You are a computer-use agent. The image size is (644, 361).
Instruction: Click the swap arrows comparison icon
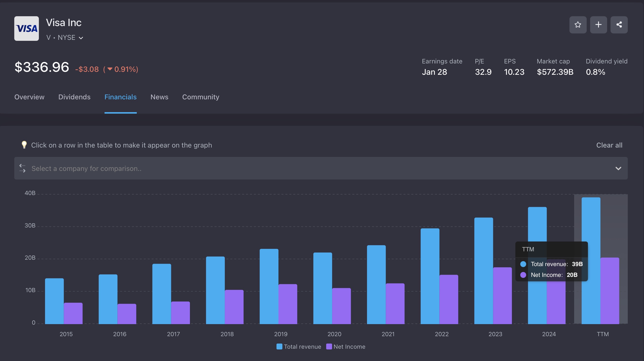(22, 168)
